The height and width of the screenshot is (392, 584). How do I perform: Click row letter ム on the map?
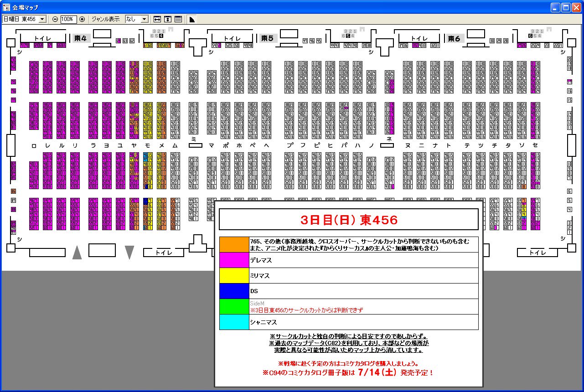coord(175,145)
